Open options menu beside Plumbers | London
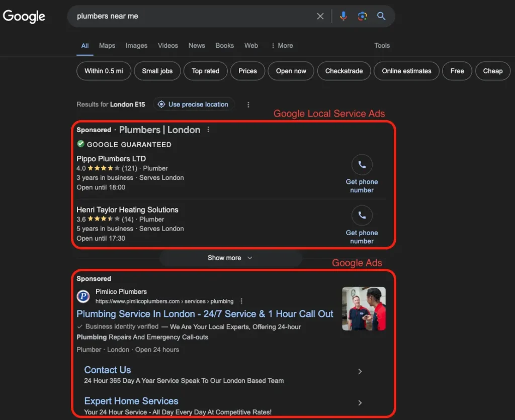The image size is (515, 420). point(208,130)
